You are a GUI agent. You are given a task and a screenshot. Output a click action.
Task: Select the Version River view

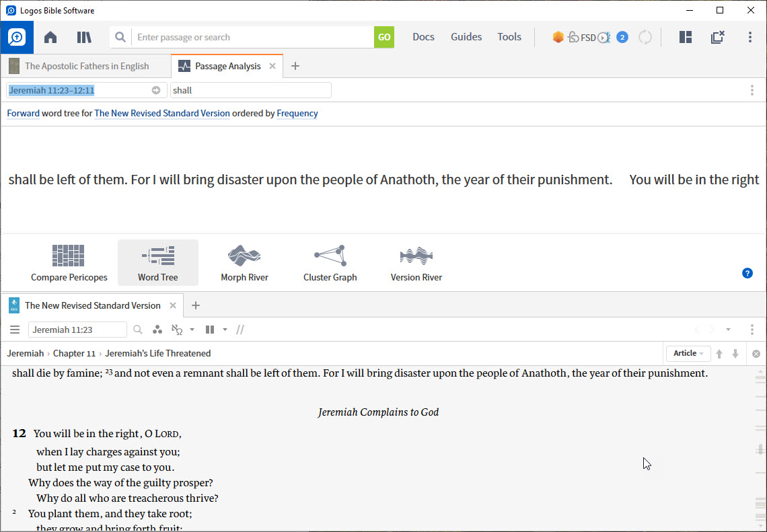[416, 263]
